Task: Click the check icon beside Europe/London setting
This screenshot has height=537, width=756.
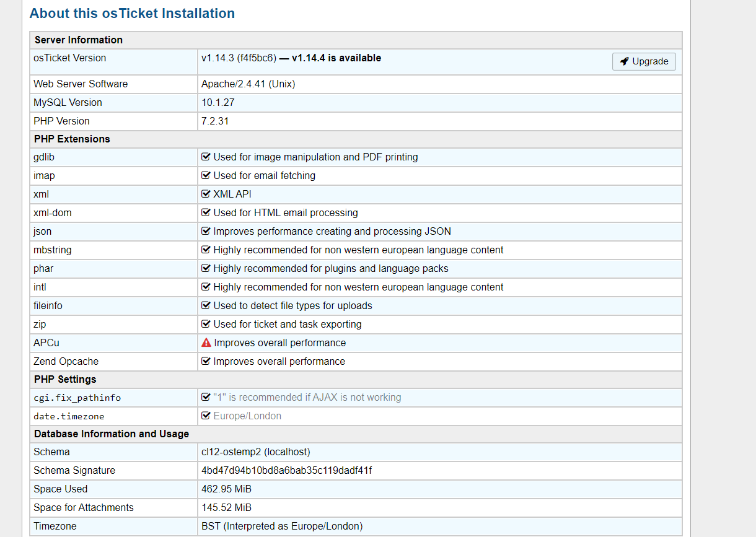Action: [x=206, y=416]
